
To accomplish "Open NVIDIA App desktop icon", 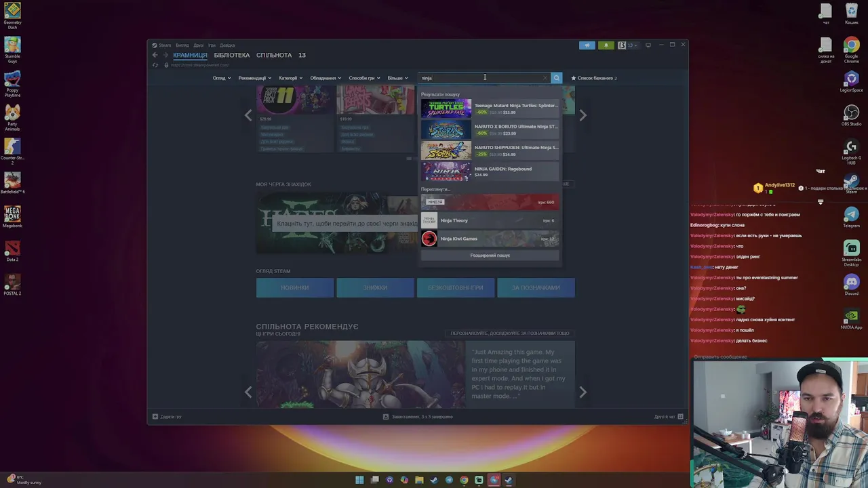I will [x=851, y=319].
